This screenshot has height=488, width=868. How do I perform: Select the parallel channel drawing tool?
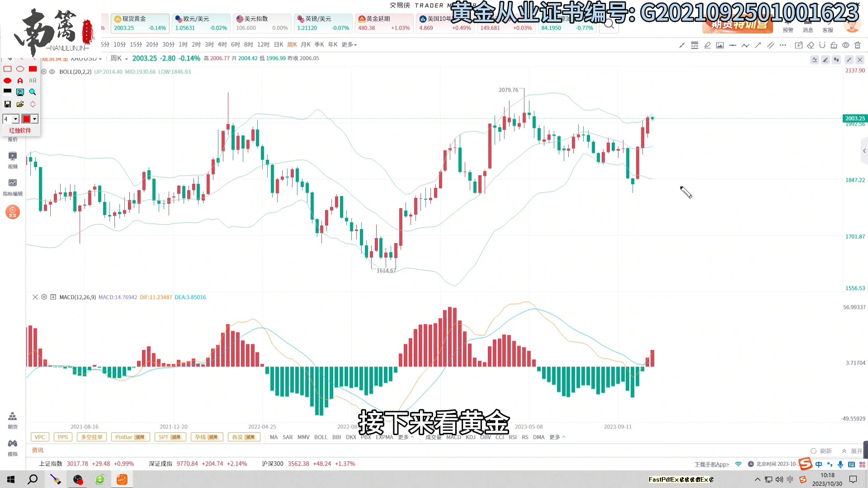(x=771, y=45)
